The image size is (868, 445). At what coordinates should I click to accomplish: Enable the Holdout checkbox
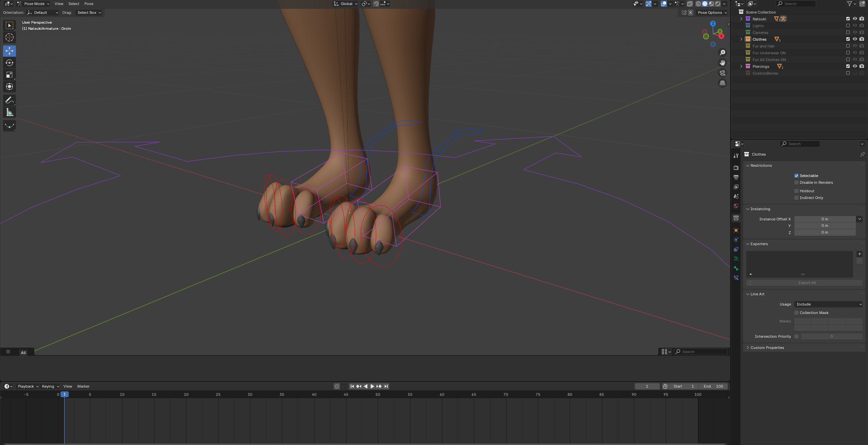coord(796,191)
